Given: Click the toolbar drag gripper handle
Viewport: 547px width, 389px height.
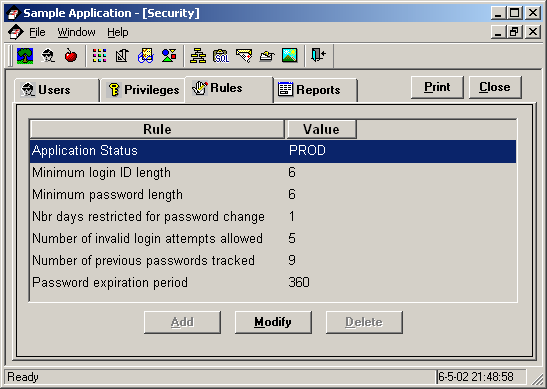Looking at the screenshot, I should click(10, 56).
